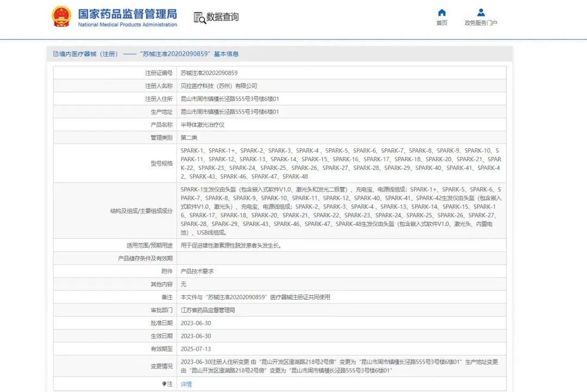
Task: Click the 变更情况 change description text
Action: coord(339,366)
